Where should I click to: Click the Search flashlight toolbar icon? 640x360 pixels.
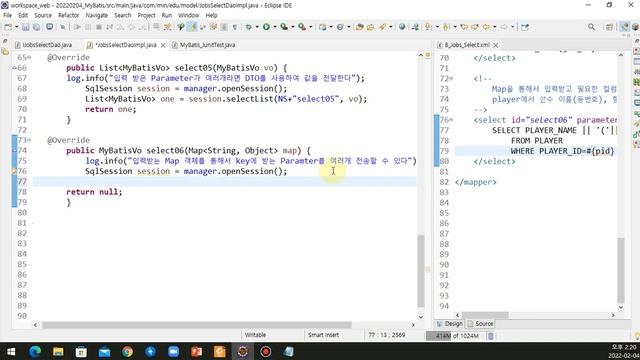[382, 27]
